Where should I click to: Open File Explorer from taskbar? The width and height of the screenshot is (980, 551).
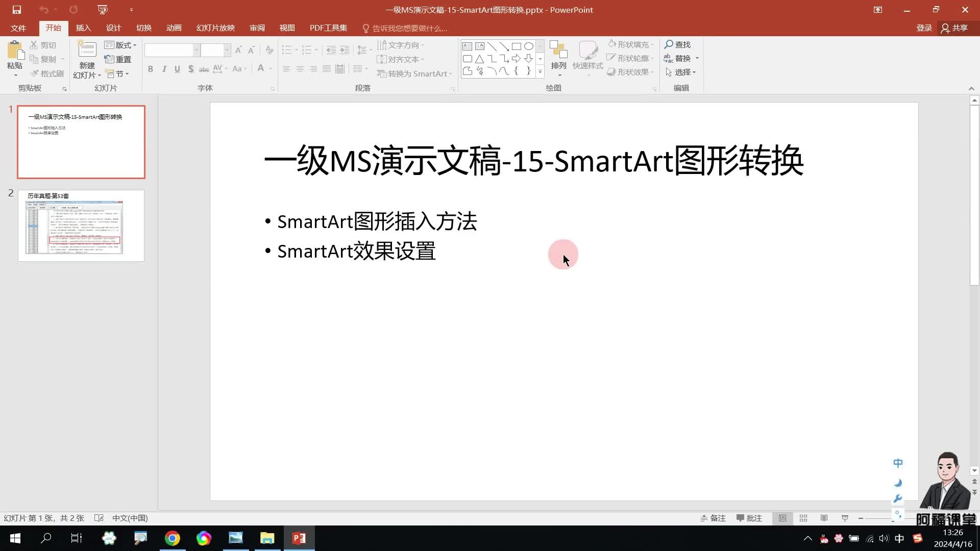pos(267,538)
